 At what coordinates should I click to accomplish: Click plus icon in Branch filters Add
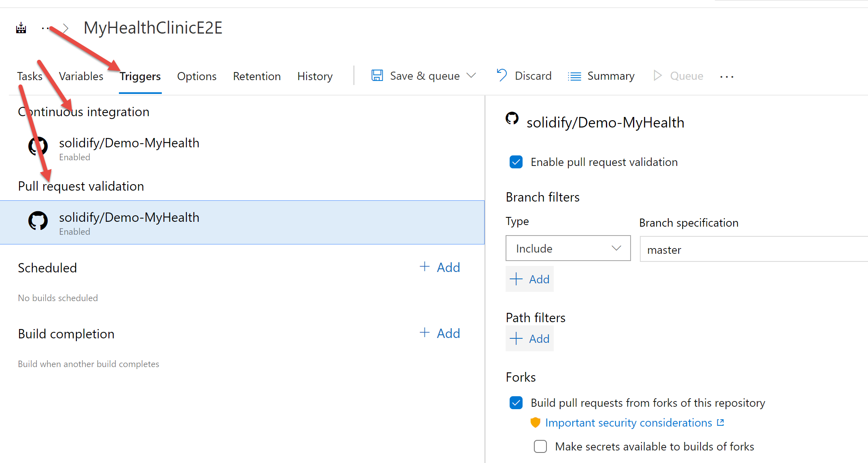(516, 279)
